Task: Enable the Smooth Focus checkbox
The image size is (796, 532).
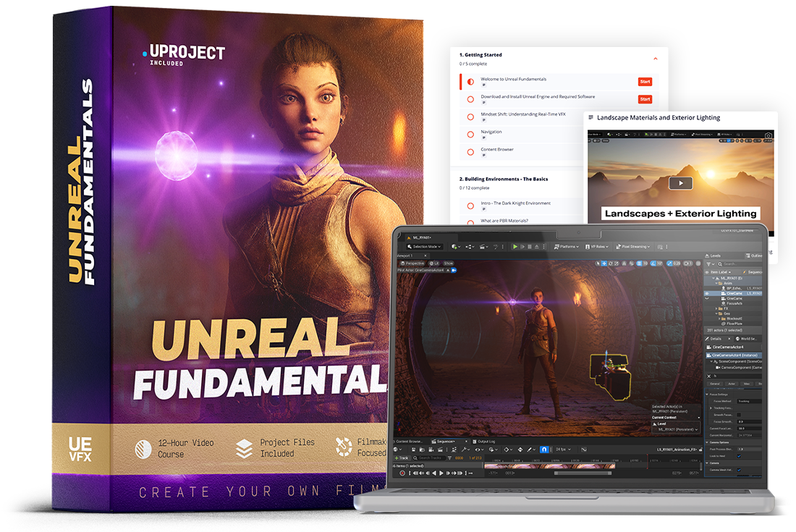Action: 738,416
